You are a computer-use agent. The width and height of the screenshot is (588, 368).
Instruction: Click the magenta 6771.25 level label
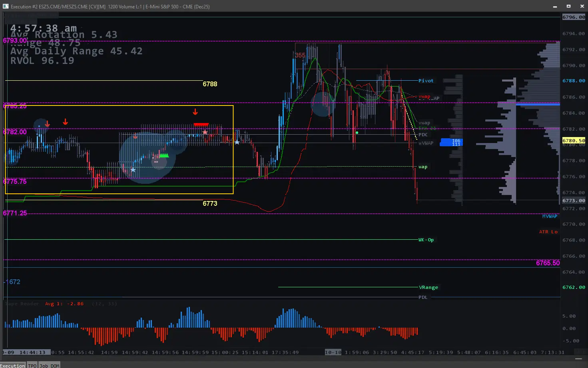15,213
